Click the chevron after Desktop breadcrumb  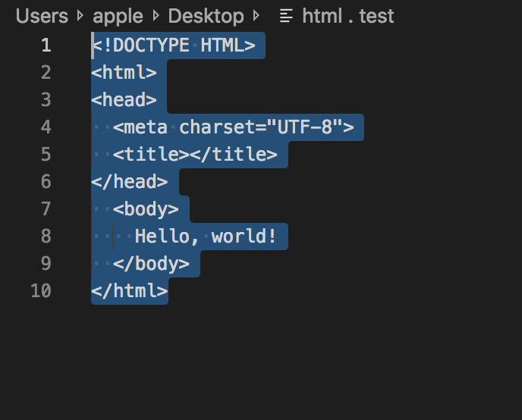[256, 16]
